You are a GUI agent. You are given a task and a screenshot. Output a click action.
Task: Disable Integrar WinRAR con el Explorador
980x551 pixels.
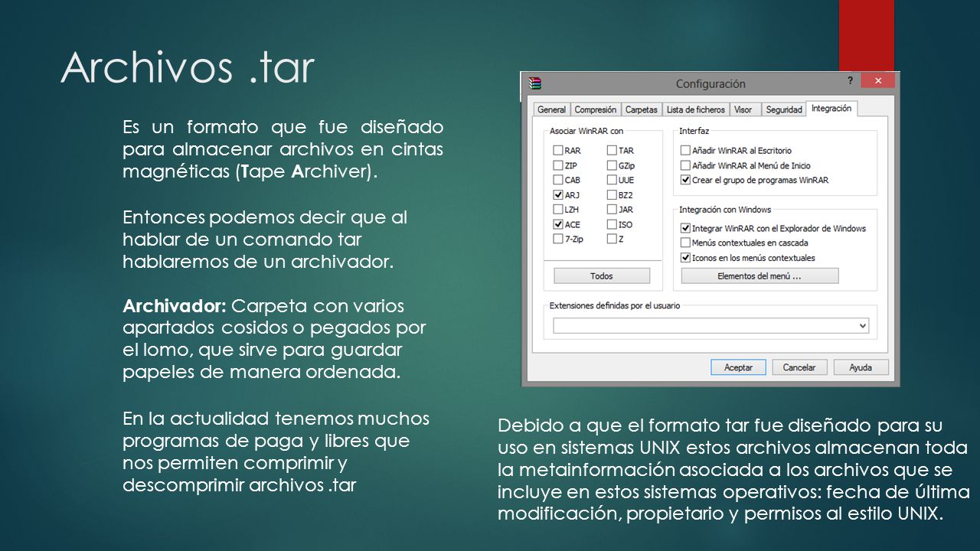pos(685,228)
